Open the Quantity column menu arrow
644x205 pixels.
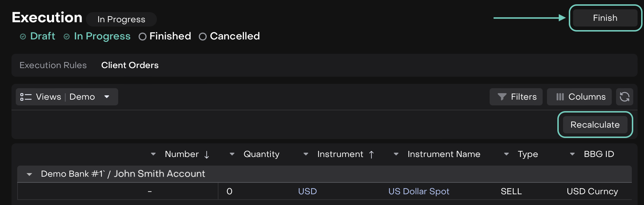point(232,154)
